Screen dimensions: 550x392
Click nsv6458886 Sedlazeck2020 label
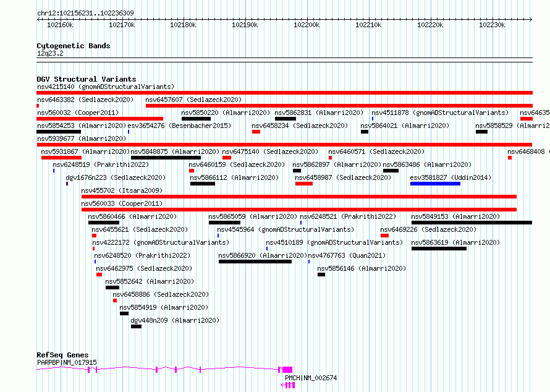click(x=161, y=294)
